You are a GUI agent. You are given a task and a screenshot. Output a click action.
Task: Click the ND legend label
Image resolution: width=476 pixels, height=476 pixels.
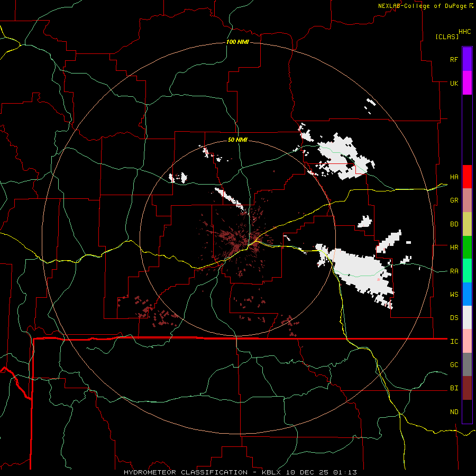click(x=454, y=412)
